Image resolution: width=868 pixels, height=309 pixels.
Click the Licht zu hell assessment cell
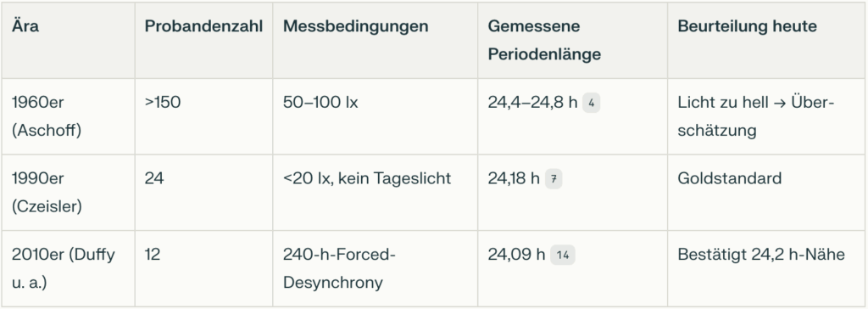[766, 116]
